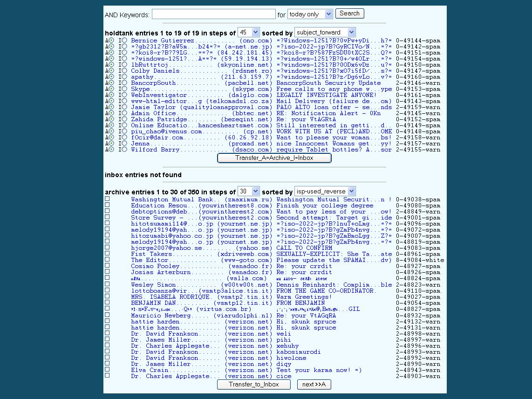Viewport: 532px width, 399px height.
Task: Open the Wilford Barry sender link
Action: [202, 150]
